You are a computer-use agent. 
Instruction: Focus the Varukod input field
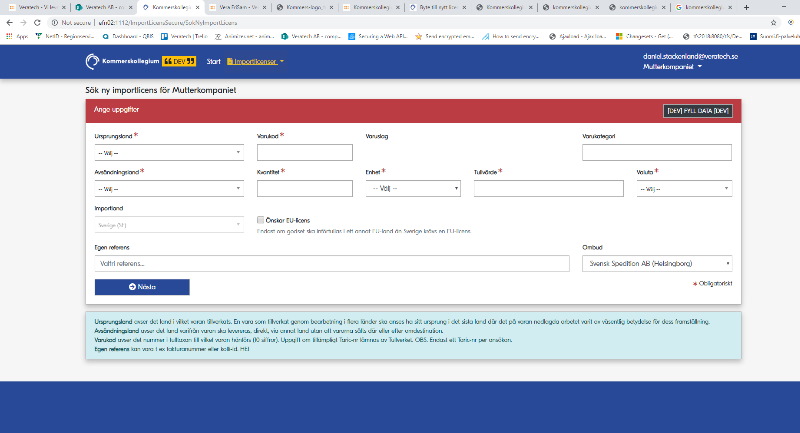click(x=305, y=152)
